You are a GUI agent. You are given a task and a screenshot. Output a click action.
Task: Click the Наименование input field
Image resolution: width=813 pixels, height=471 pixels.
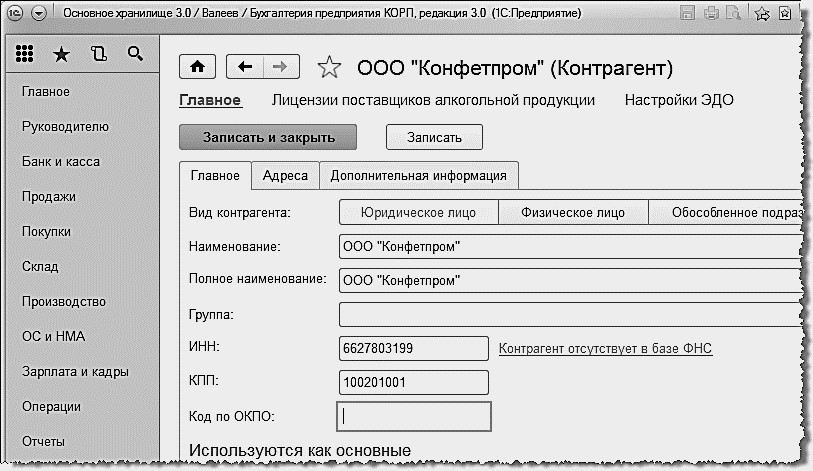pos(570,246)
